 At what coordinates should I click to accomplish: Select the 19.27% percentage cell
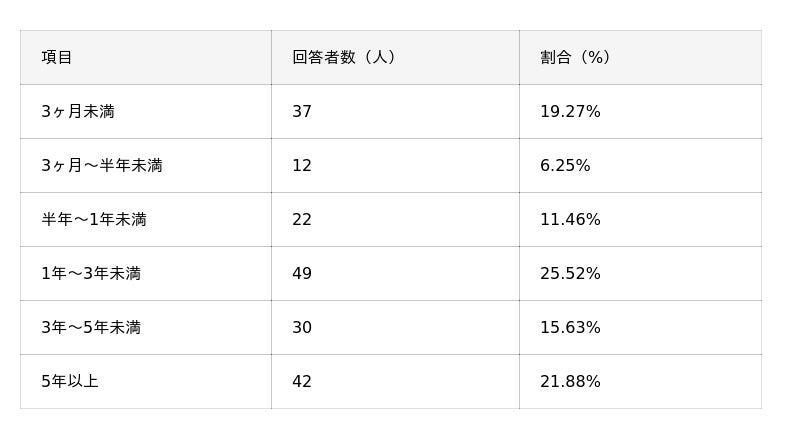[x=570, y=112]
